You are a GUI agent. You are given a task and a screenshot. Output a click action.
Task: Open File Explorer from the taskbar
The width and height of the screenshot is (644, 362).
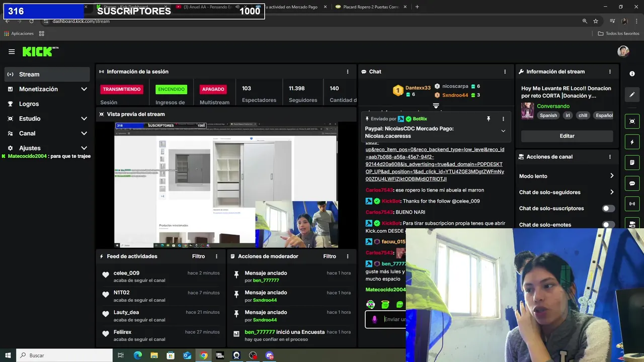[x=154, y=355]
